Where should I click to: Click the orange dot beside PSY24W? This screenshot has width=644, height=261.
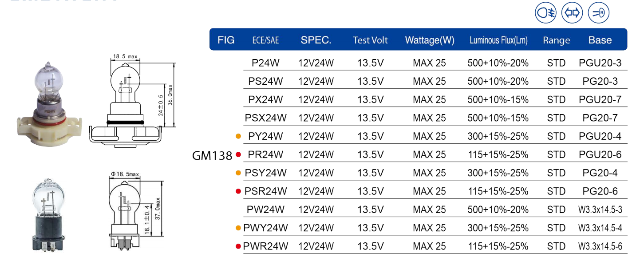[x=238, y=173]
